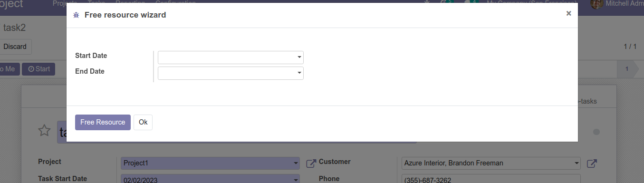Select stage 1 in the status bar
Viewport: 644px width, 183px height.
627,69
